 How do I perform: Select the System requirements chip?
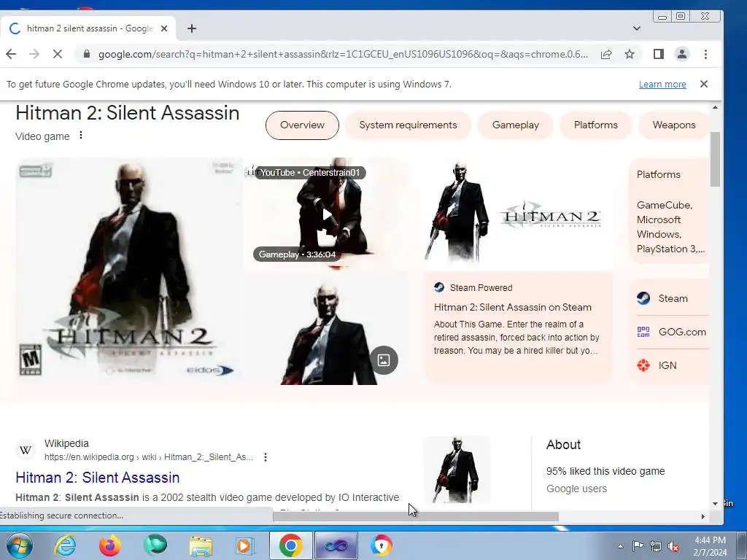tap(408, 125)
